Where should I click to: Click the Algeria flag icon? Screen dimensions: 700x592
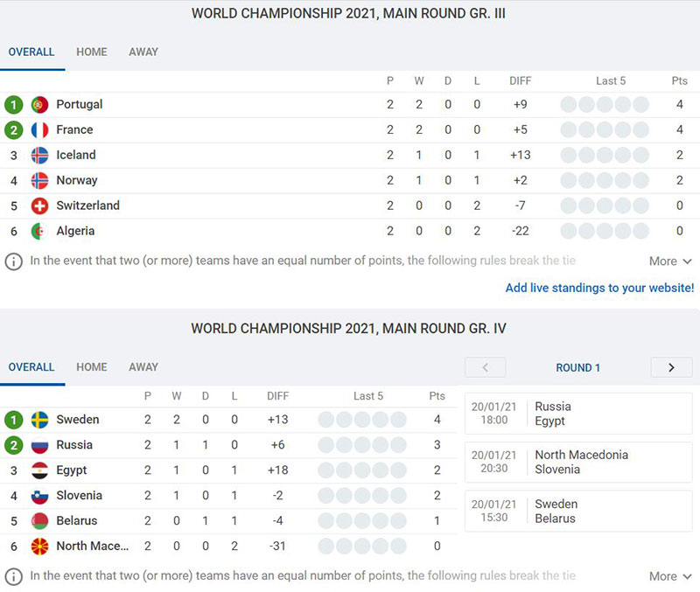pyautogui.click(x=39, y=231)
